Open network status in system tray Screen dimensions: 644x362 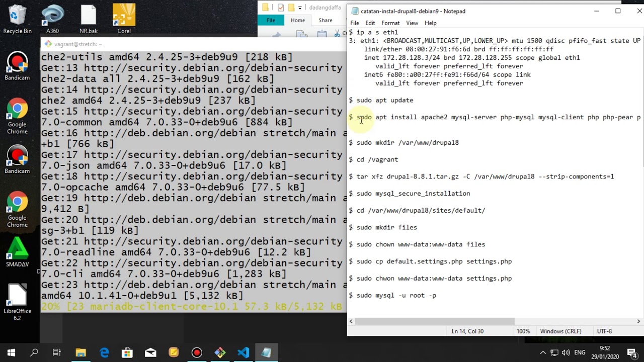(x=554, y=353)
